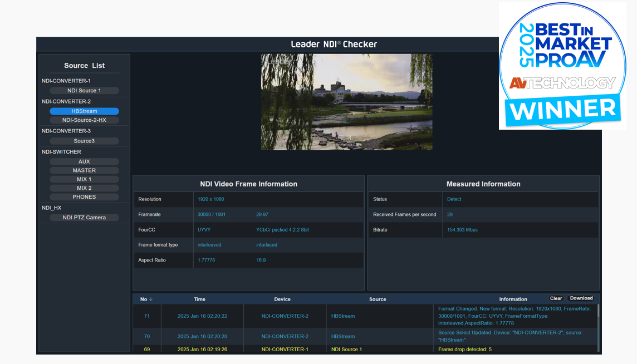Choose NDI-Source-2-HX source
Image resolution: width=637 pixels, height=364 pixels.
(84, 120)
